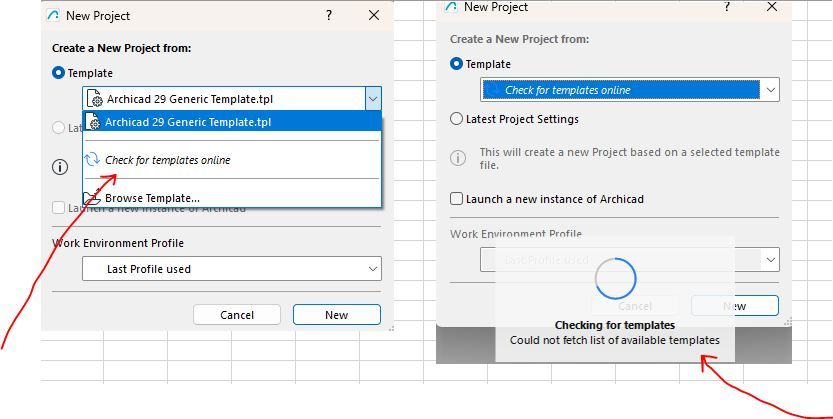Click 'Checking for templates' heading
The image size is (833, 419).
point(615,325)
